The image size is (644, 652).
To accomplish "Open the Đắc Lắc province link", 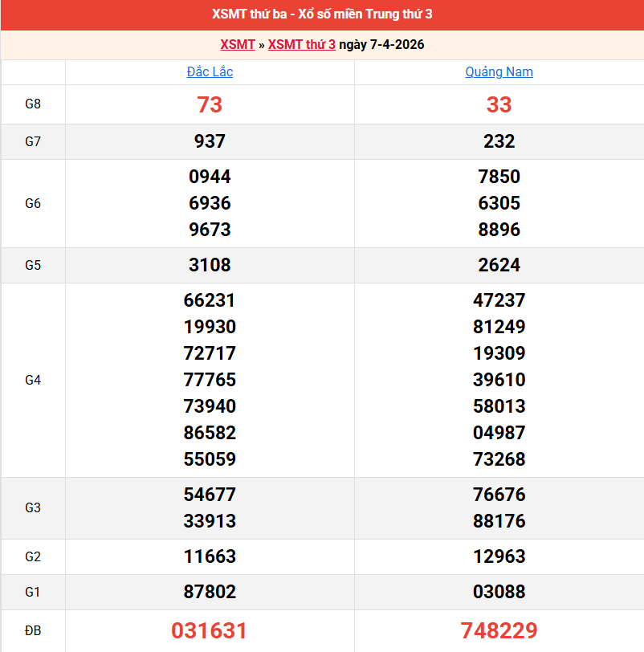I will [210, 71].
